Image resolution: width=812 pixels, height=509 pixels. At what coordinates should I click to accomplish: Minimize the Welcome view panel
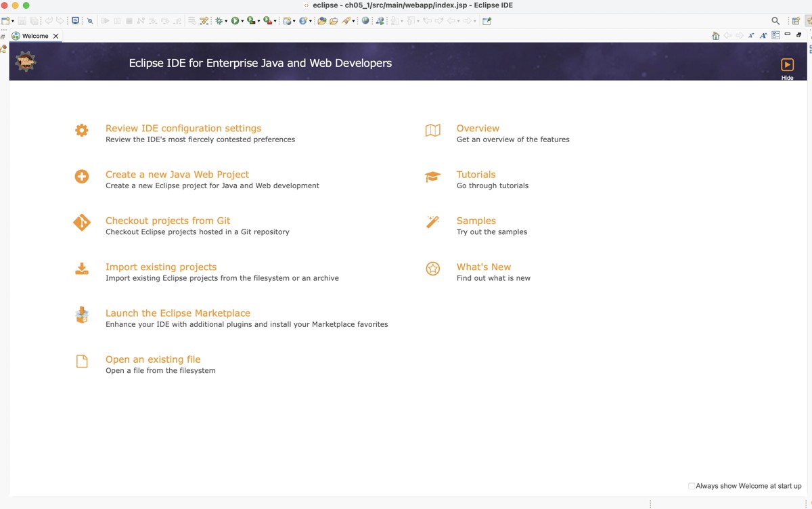(x=788, y=35)
